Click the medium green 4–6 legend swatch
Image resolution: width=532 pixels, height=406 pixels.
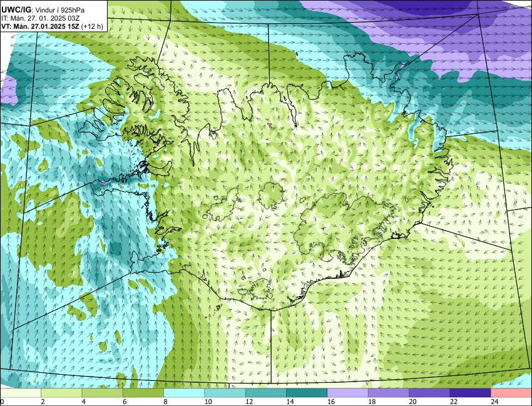(102, 393)
